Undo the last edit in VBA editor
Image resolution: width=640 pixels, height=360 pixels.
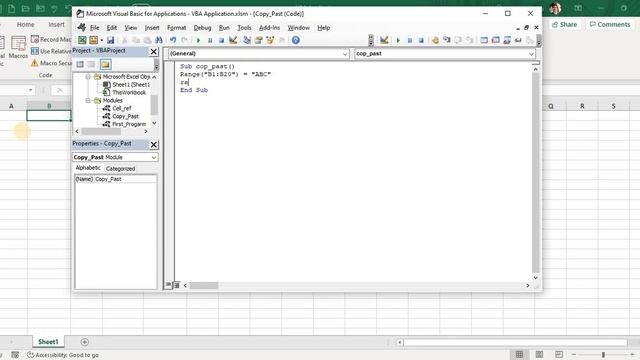[173, 40]
